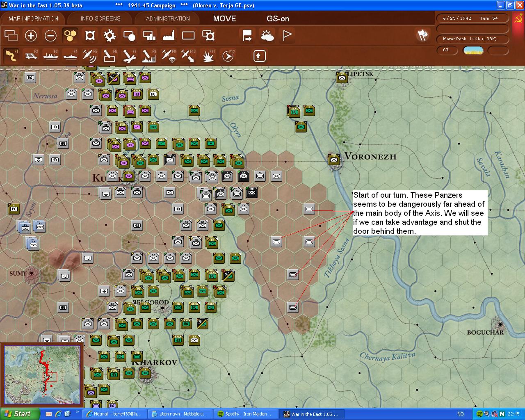
Task: Click the rectangle with bar chart icon
Action: point(149,36)
